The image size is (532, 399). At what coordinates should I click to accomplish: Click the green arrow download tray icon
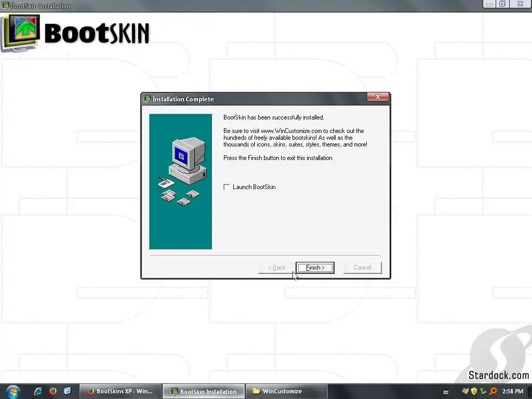tap(483, 391)
